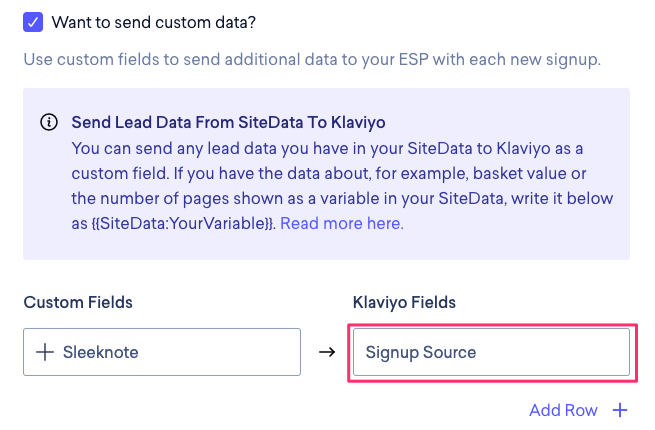
Task: Click the info icon in the notice
Action: point(48,123)
